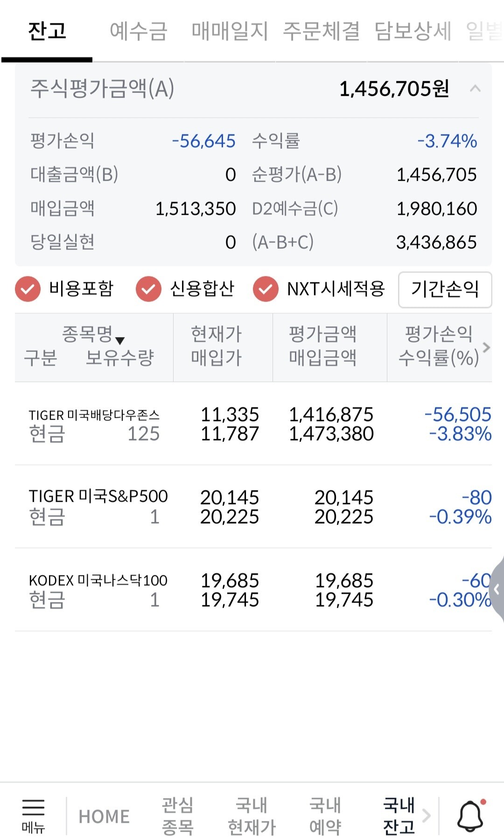Image resolution: width=504 pixels, height=840 pixels.
Task: Switch to the 예수금 tab
Action: coord(138,31)
